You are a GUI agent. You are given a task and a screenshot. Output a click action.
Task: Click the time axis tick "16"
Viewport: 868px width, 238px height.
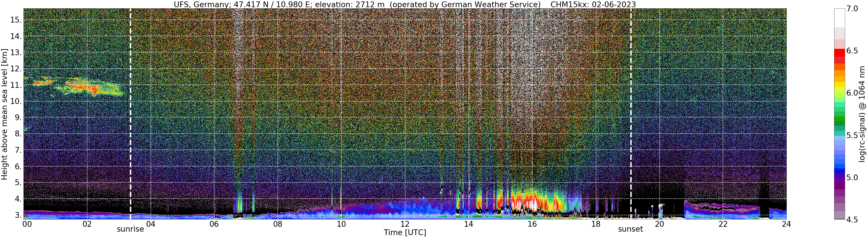pos(532,224)
